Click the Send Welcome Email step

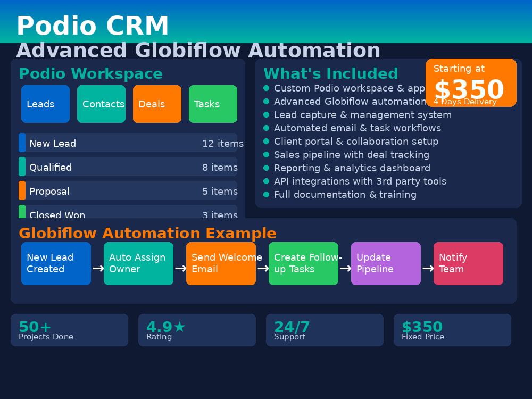pyautogui.click(x=221, y=264)
